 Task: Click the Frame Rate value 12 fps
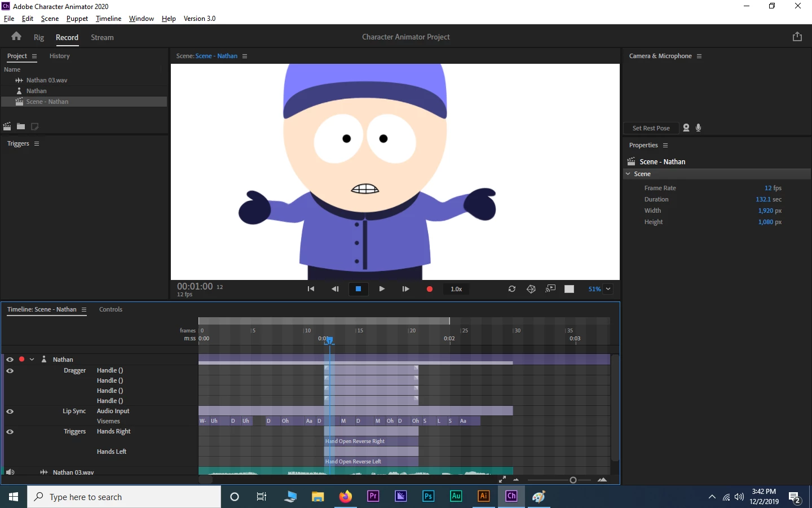click(773, 188)
